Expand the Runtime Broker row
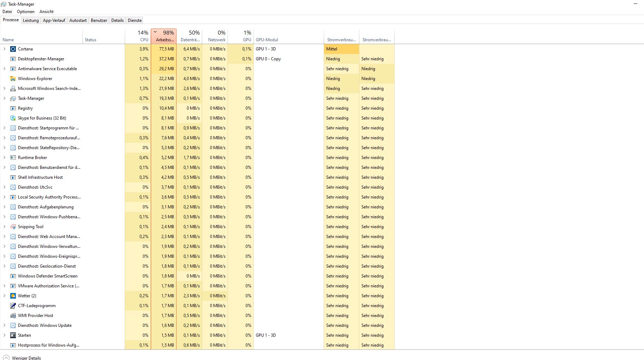Screen dimensions: 644x360 pos(5,158)
